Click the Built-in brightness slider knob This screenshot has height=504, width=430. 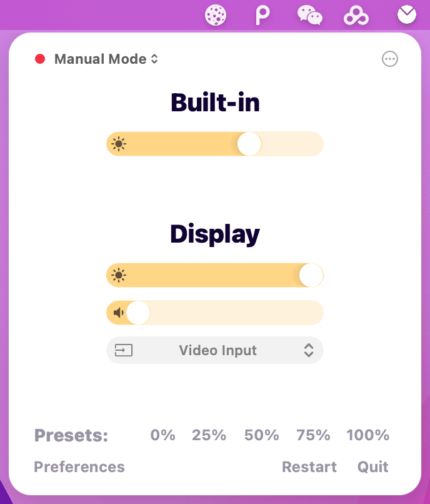(x=249, y=144)
